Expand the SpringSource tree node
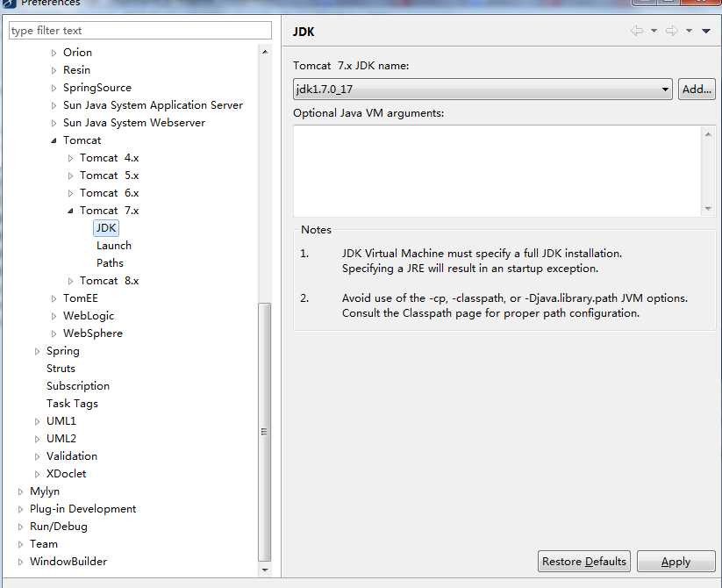Viewport: 722px width, 588px height. coord(54,88)
